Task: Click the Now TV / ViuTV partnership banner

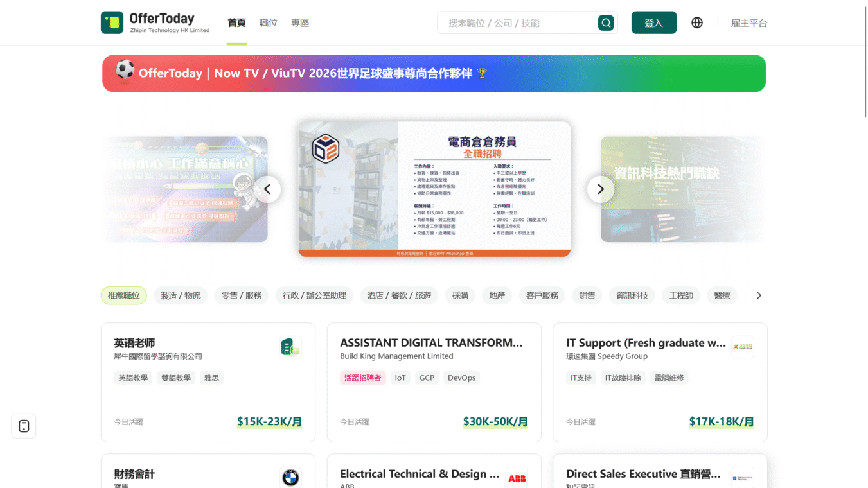Action: point(434,73)
